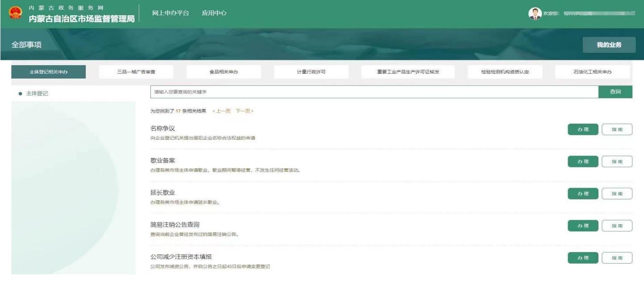644x294 pixels.
Task: Select the 重要工业产品生产许可证核发 tab
Action: pyautogui.click(x=408, y=72)
